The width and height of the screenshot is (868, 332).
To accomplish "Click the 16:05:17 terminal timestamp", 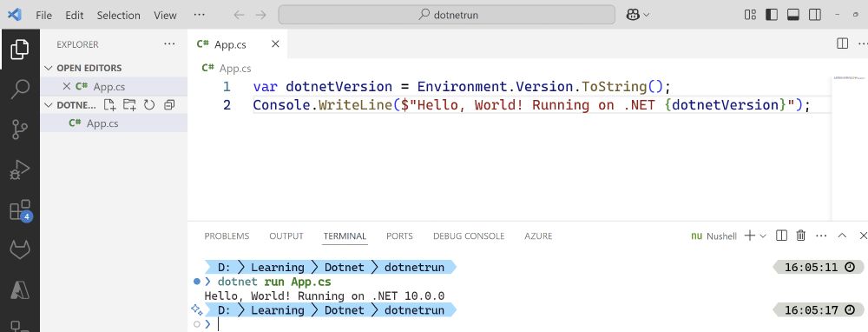I will coord(819,309).
